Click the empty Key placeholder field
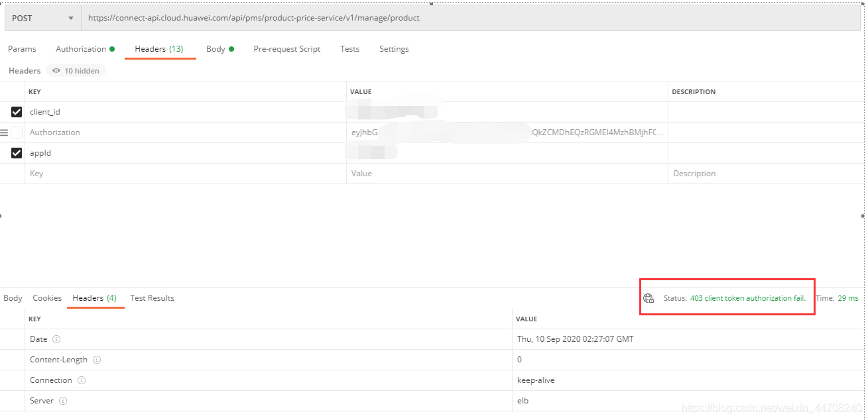This screenshot has height=420, width=868. [x=186, y=174]
